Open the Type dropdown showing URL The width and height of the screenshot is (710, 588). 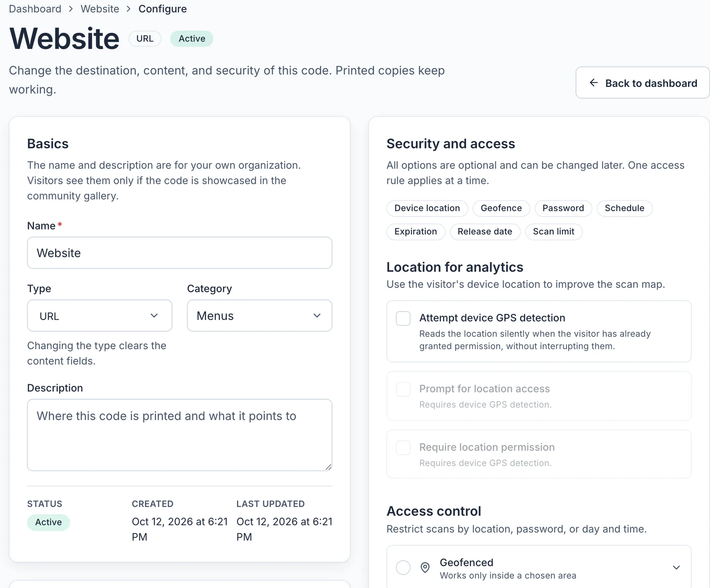pos(99,315)
